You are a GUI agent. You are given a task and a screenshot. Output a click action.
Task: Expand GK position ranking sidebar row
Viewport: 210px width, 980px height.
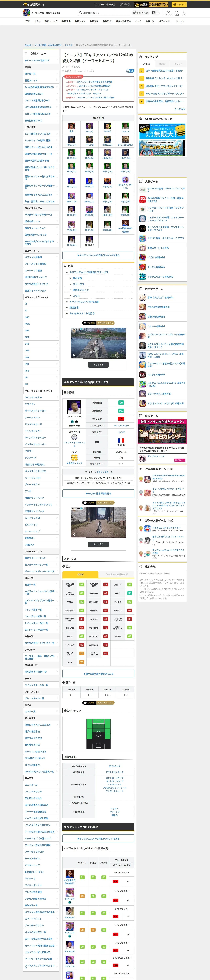pos(41,384)
